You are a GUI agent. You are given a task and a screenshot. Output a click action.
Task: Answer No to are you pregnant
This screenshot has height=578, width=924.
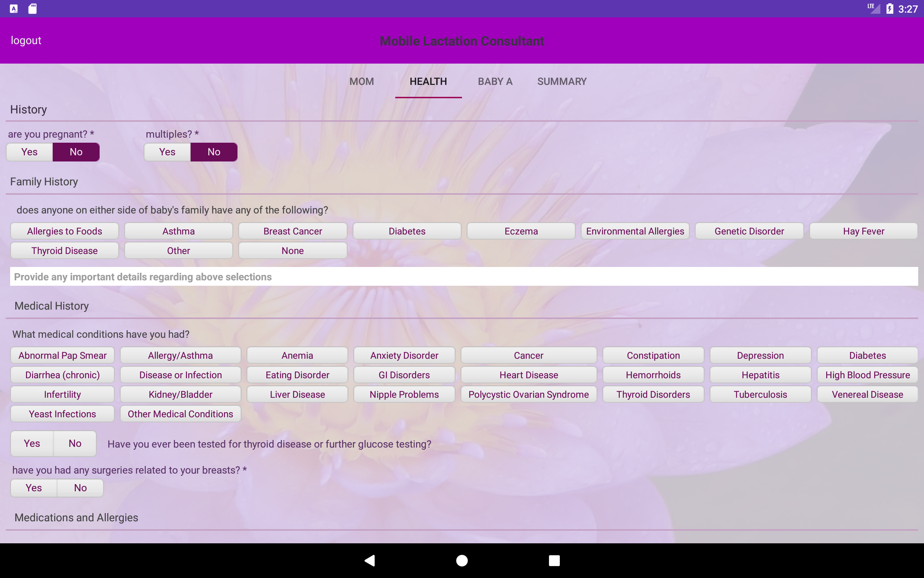point(76,152)
